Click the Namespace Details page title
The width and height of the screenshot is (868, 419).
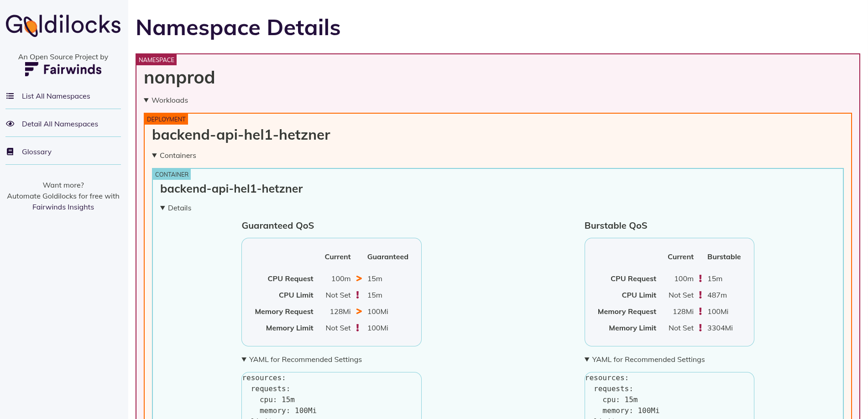238,27
